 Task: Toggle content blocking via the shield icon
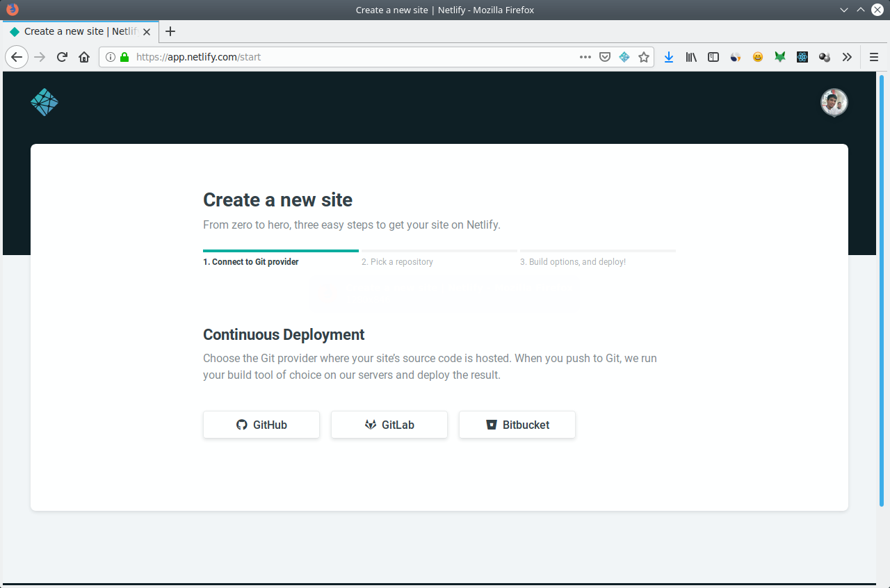coord(605,57)
